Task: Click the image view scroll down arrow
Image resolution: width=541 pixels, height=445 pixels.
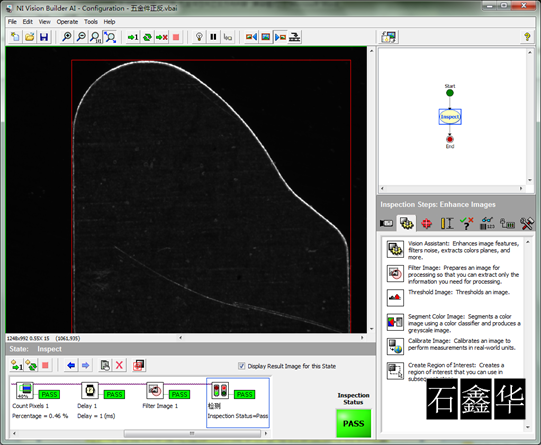Action: [x=371, y=329]
